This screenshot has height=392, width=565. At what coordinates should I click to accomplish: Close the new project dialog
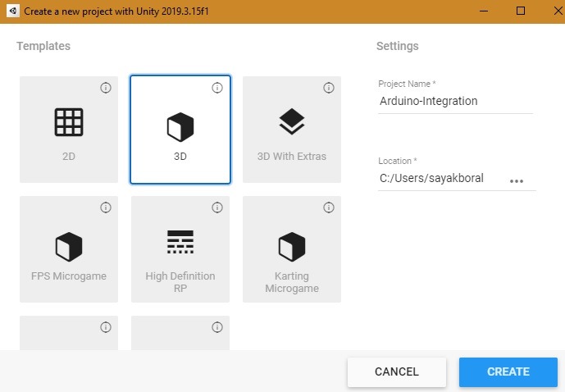(558, 11)
